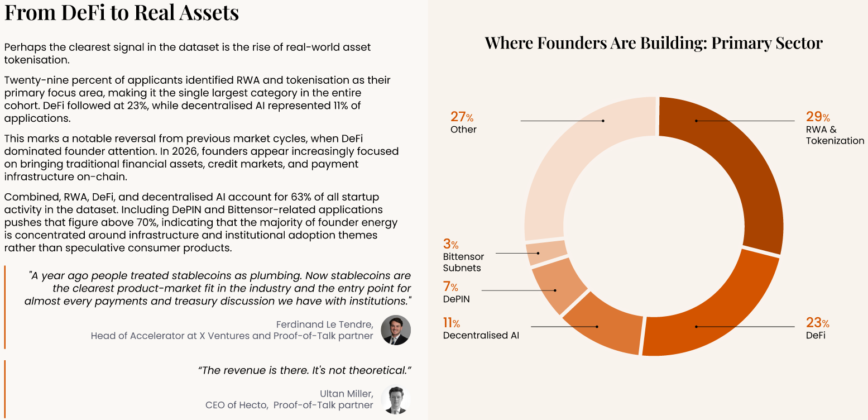Screen dimensions: 868x420
Task: Click the 11% Decentralised AI label
Action: click(481, 328)
